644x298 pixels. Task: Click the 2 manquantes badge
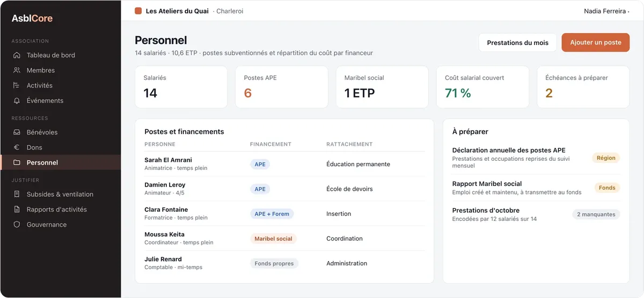(596, 214)
